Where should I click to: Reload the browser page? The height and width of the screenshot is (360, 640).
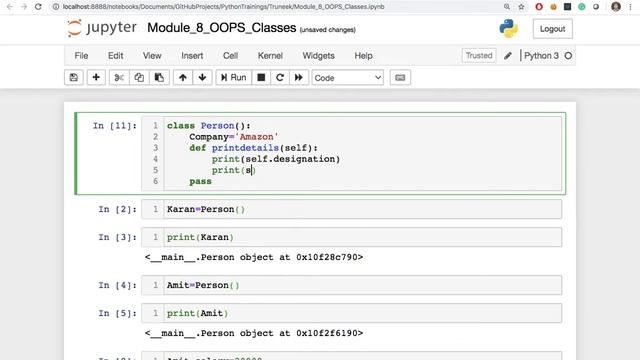[x=38, y=7]
